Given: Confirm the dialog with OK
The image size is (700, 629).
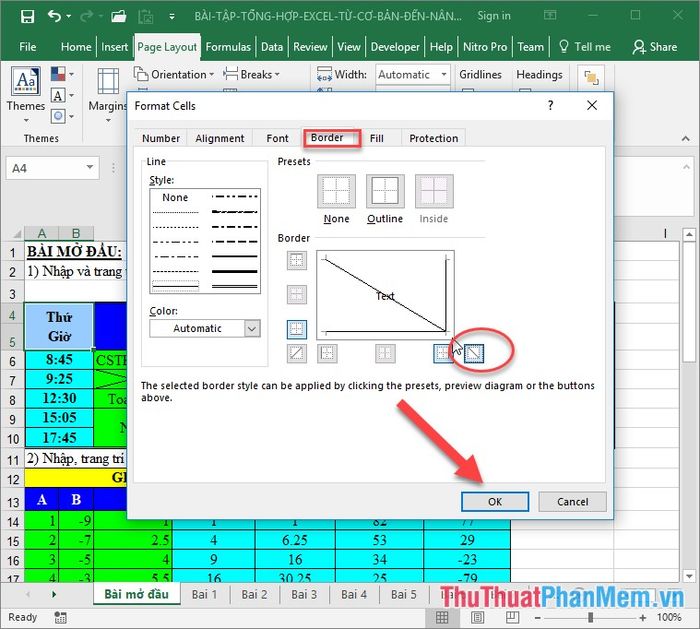Looking at the screenshot, I should (494, 501).
